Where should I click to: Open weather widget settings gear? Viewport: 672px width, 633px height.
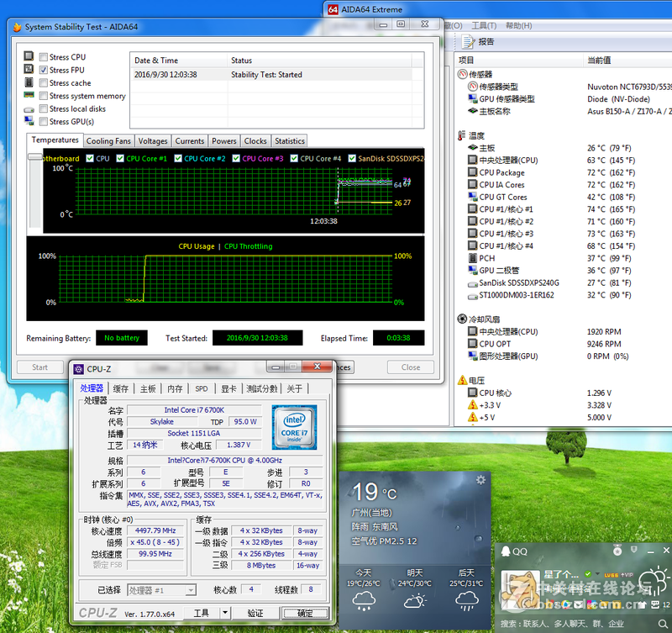(480, 480)
